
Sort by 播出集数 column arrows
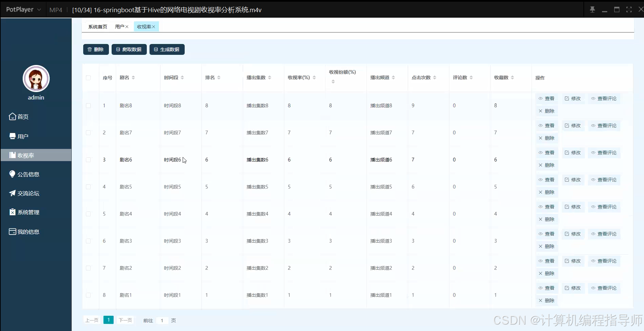(270, 78)
